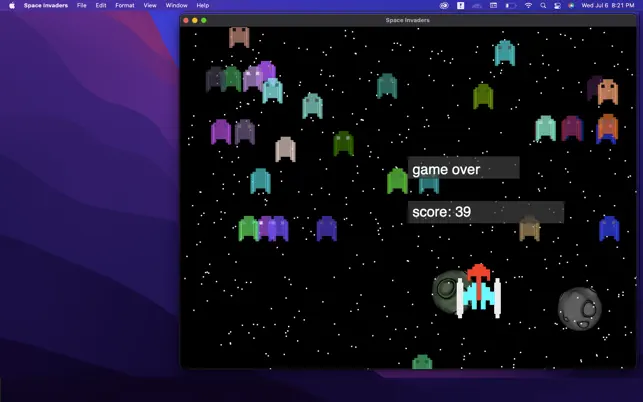This screenshot has height=402, width=643.
Task: Click the Wed Jul 6 8:21 PM clock
Action: click(x=608, y=5)
